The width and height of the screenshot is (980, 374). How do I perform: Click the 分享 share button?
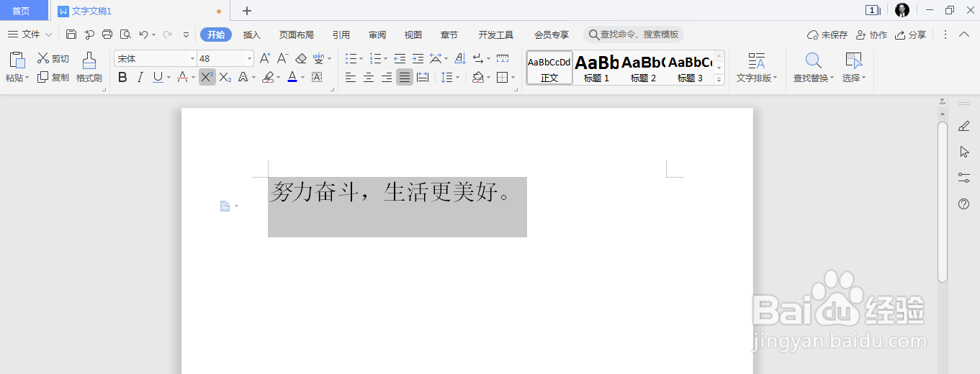910,35
